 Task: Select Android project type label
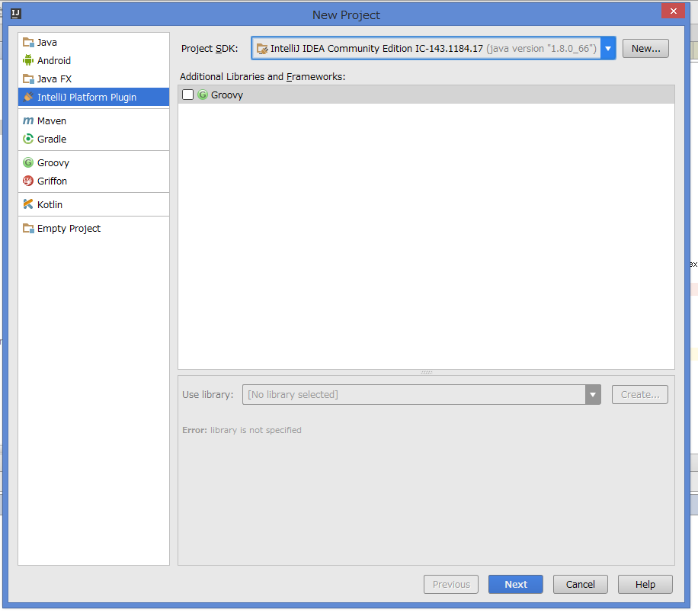tap(54, 60)
